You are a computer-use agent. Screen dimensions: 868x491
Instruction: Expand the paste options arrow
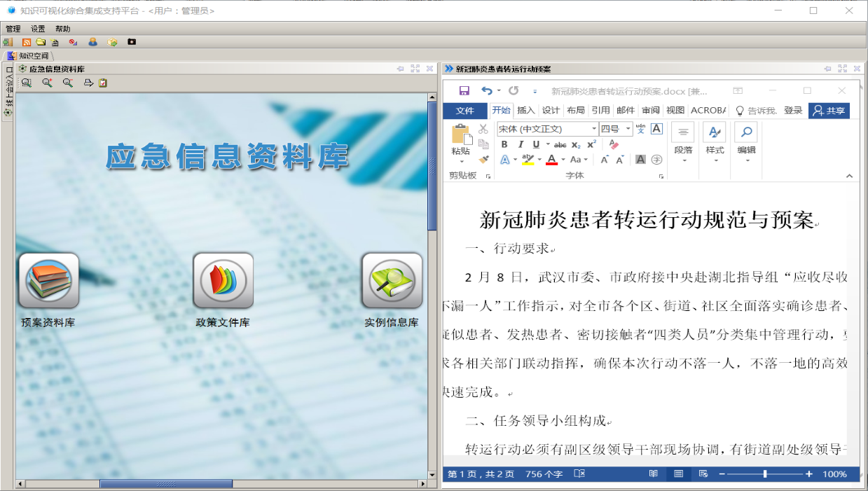click(460, 160)
